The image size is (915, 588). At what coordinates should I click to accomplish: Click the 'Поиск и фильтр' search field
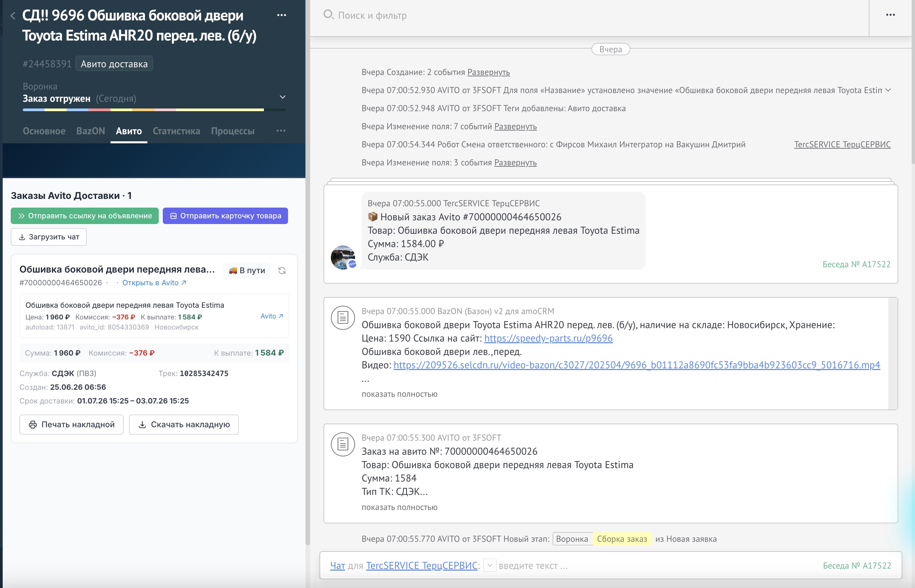click(372, 15)
